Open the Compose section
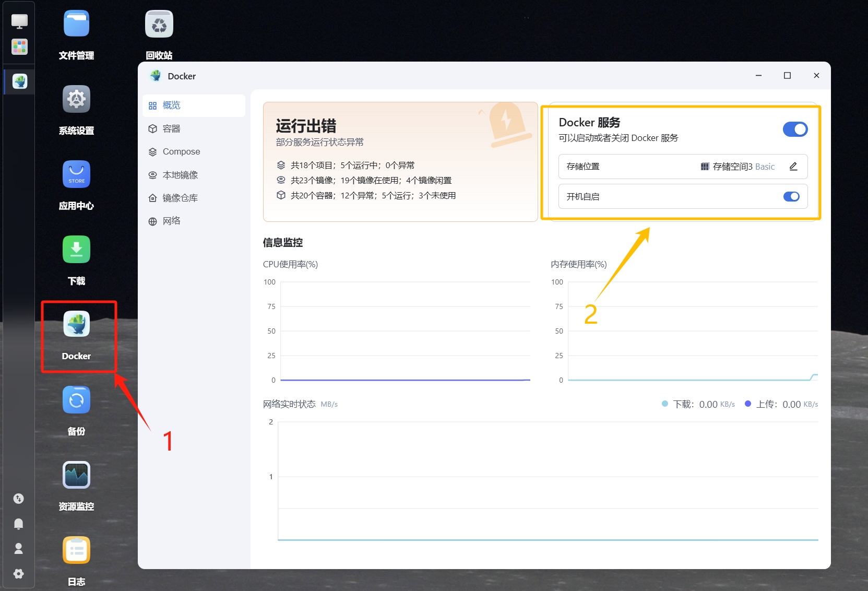Viewport: 868px width, 591px height. pyautogui.click(x=194, y=151)
